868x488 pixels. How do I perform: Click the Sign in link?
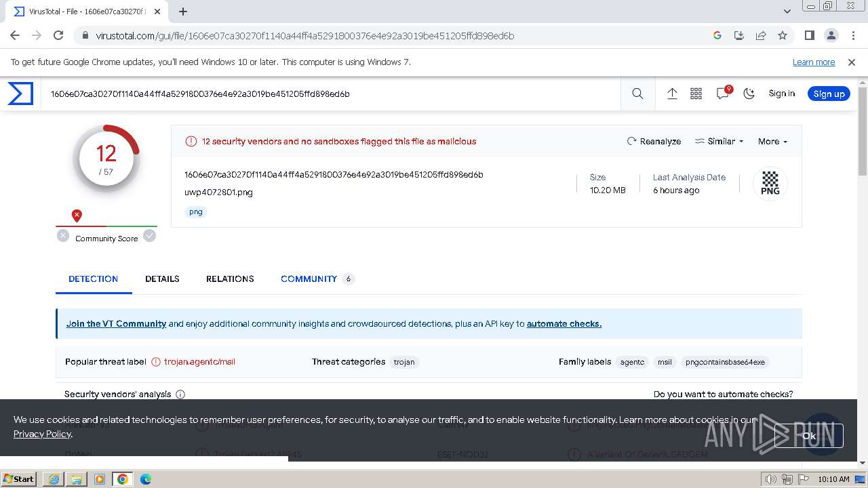[x=781, y=94]
